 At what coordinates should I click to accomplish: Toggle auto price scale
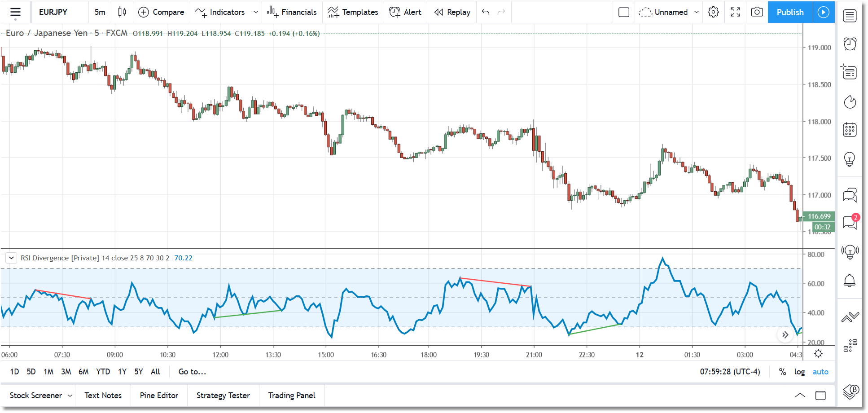820,372
